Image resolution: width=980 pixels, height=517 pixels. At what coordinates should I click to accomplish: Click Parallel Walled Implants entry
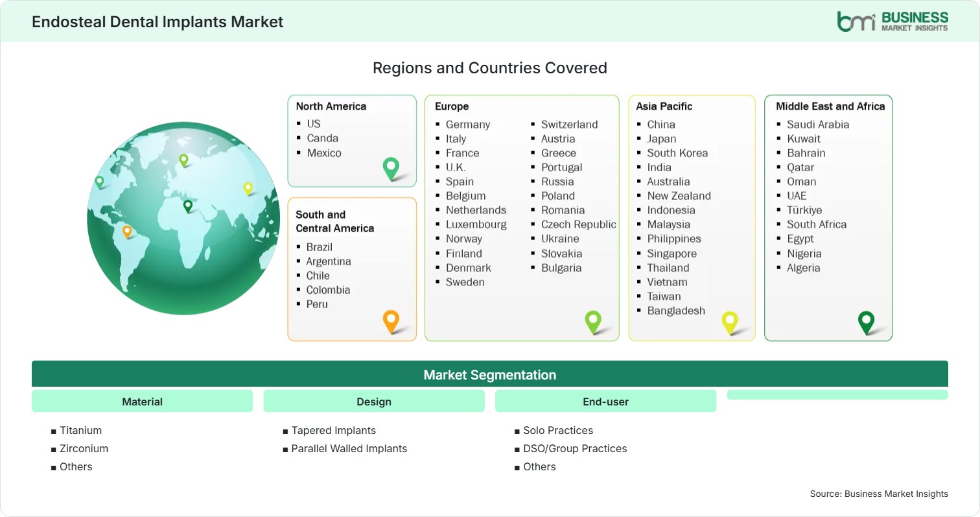[349, 448]
